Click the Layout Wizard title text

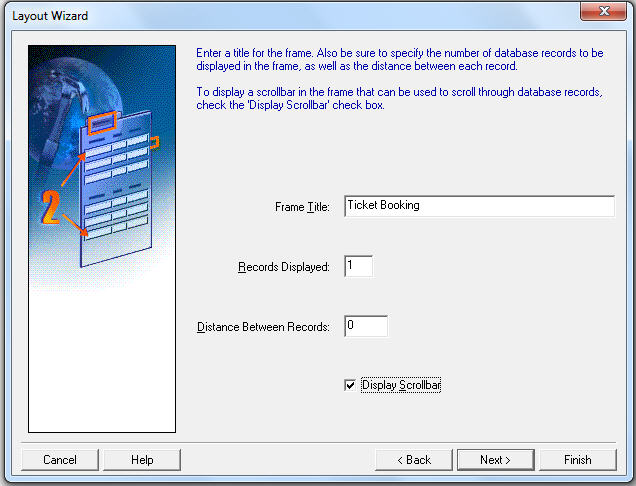pyautogui.click(x=50, y=16)
